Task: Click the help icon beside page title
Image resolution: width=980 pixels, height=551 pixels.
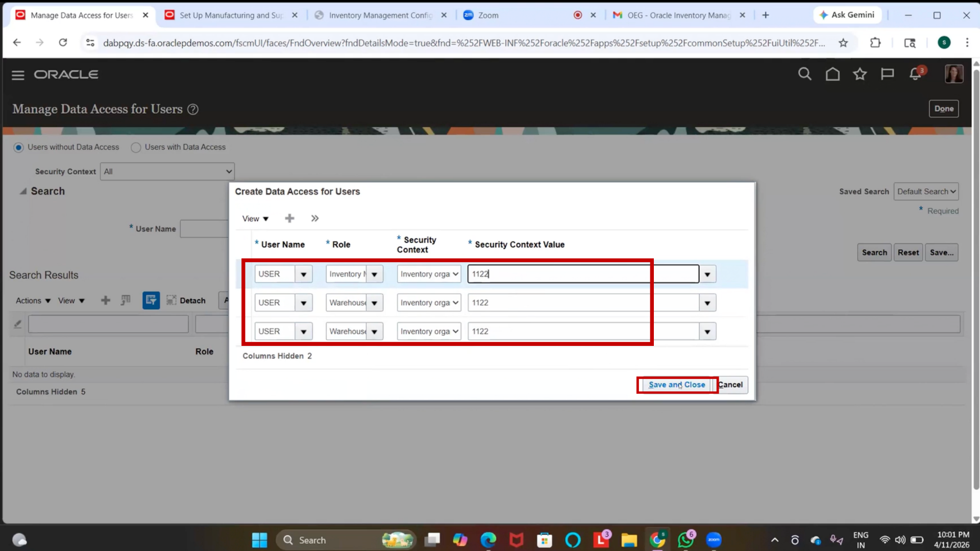Action: click(192, 109)
